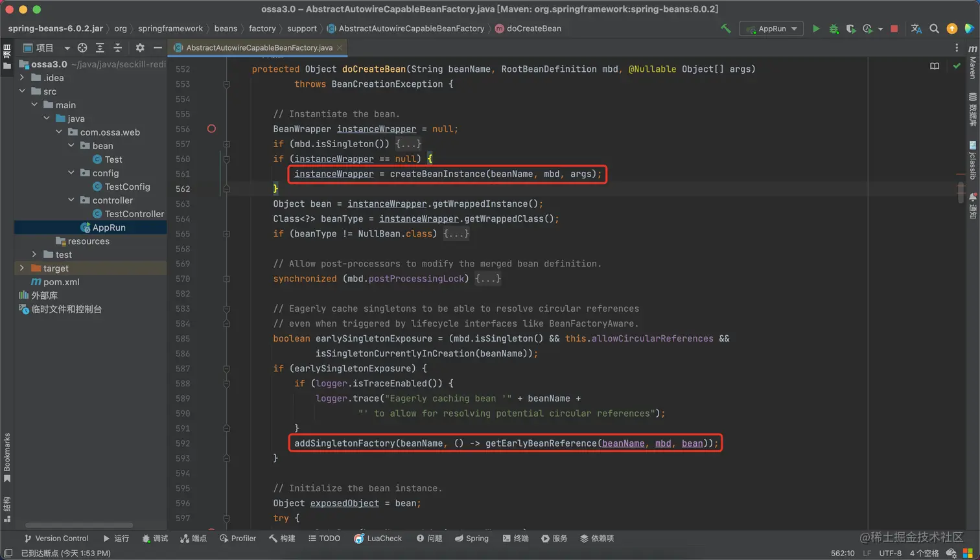
Task: Hide the project panel with minus icon
Action: 157,47
